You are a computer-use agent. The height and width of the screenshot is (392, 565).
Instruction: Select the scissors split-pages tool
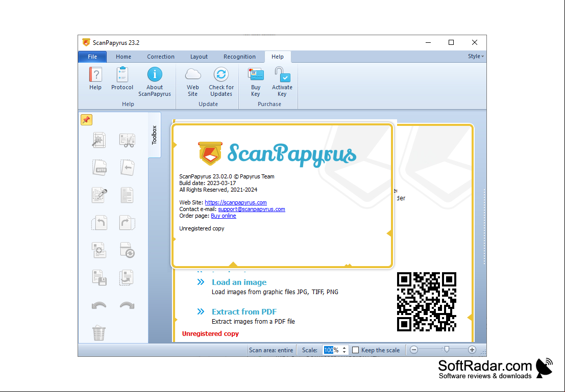click(127, 140)
